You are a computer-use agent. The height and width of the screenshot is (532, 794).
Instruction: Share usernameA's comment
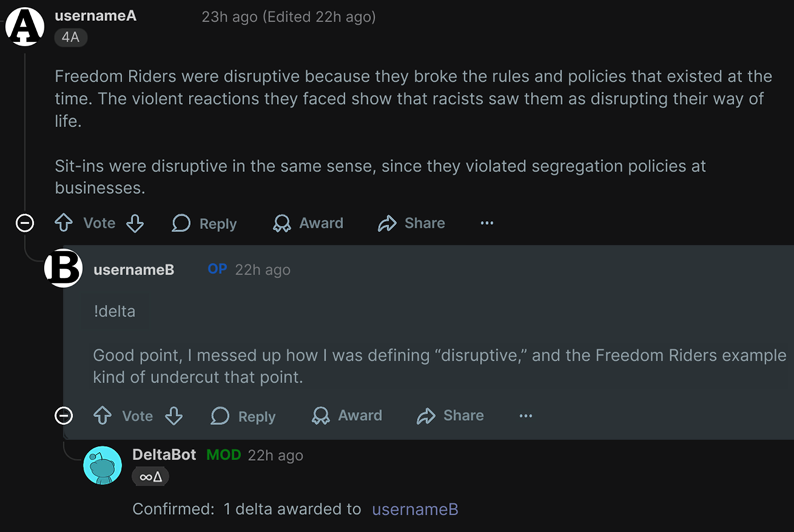pyautogui.click(x=411, y=223)
